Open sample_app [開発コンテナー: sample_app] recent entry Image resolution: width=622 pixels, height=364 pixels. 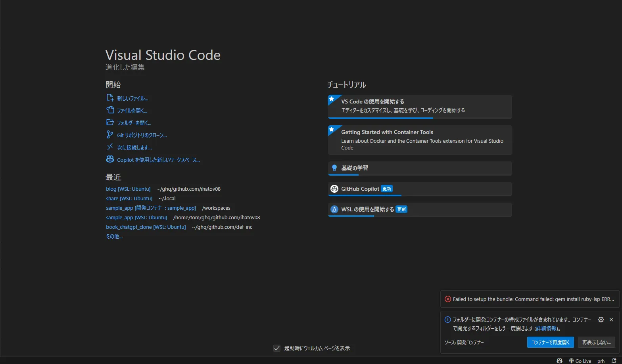click(x=151, y=208)
